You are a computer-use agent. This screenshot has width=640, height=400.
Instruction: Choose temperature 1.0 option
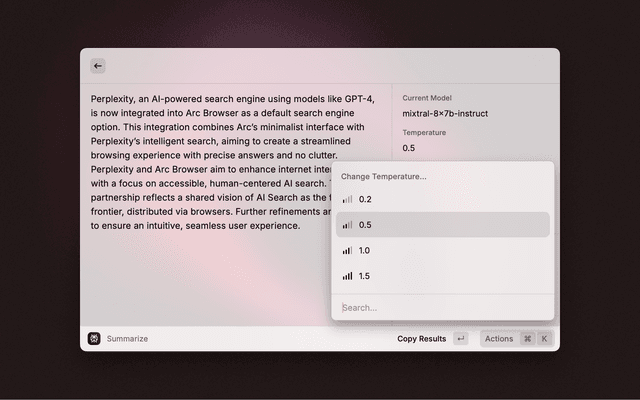pos(443,250)
